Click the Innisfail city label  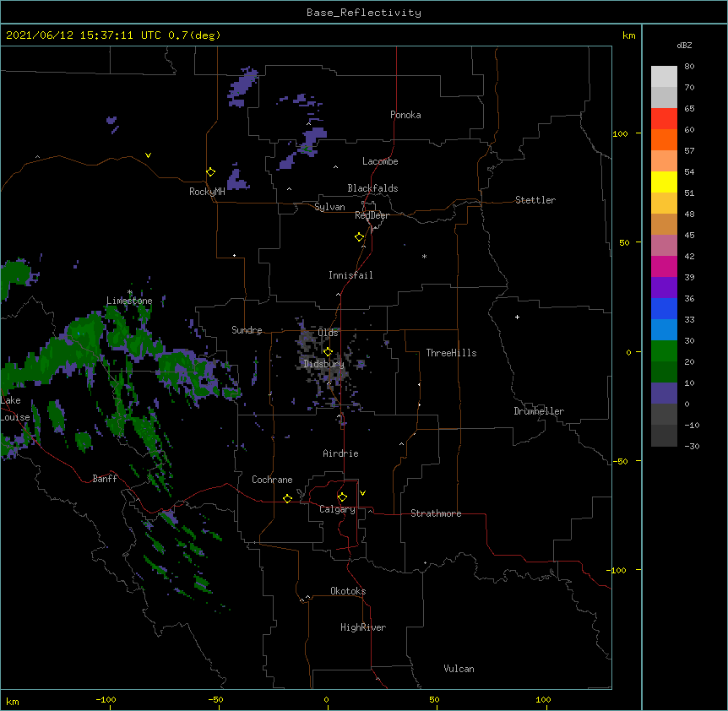coord(350,275)
